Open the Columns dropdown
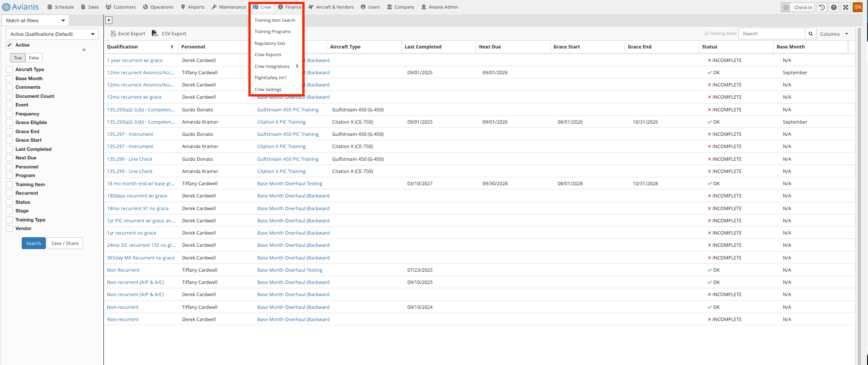The height and width of the screenshot is (365, 868). tap(834, 34)
